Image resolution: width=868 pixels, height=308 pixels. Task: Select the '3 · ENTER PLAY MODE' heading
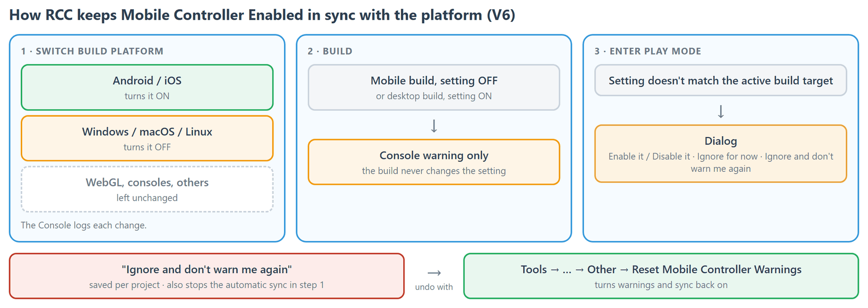coord(648,51)
